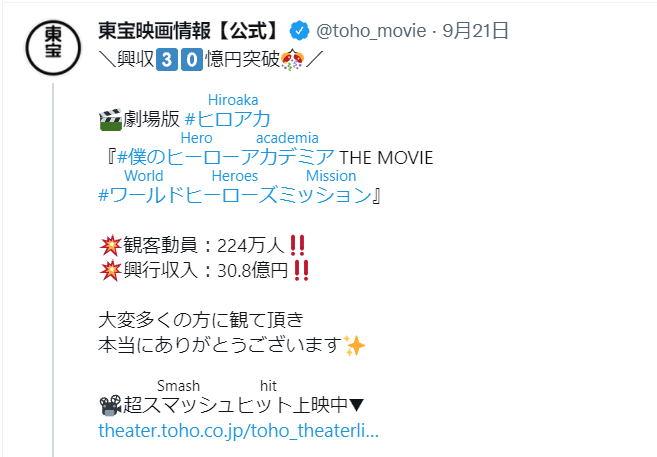Open the #僕のヒーローアカデミア hashtag
This screenshot has height=457, width=657.
226,157
